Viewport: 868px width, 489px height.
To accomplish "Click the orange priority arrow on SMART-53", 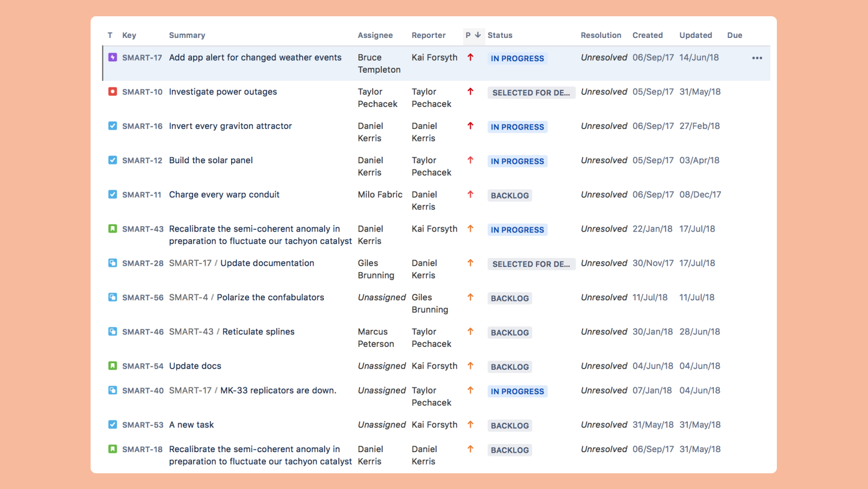I will pyautogui.click(x=470, y=424).
